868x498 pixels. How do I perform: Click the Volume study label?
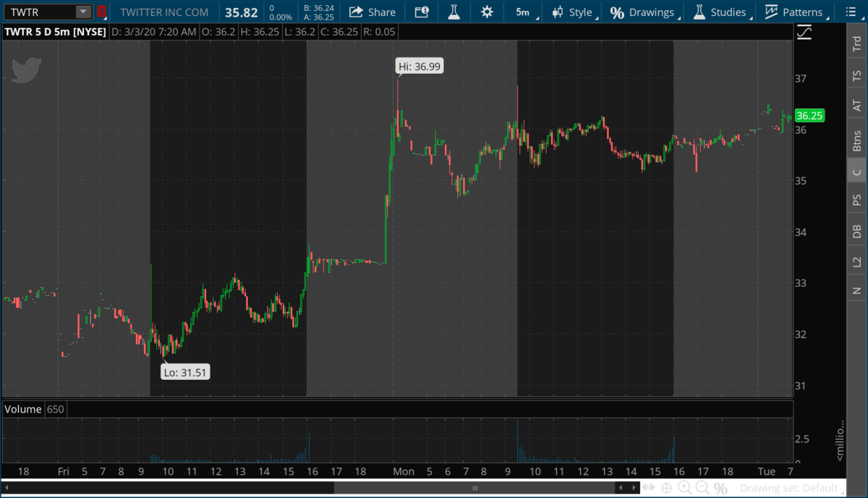pyautogui.click(x=23, y=409)
